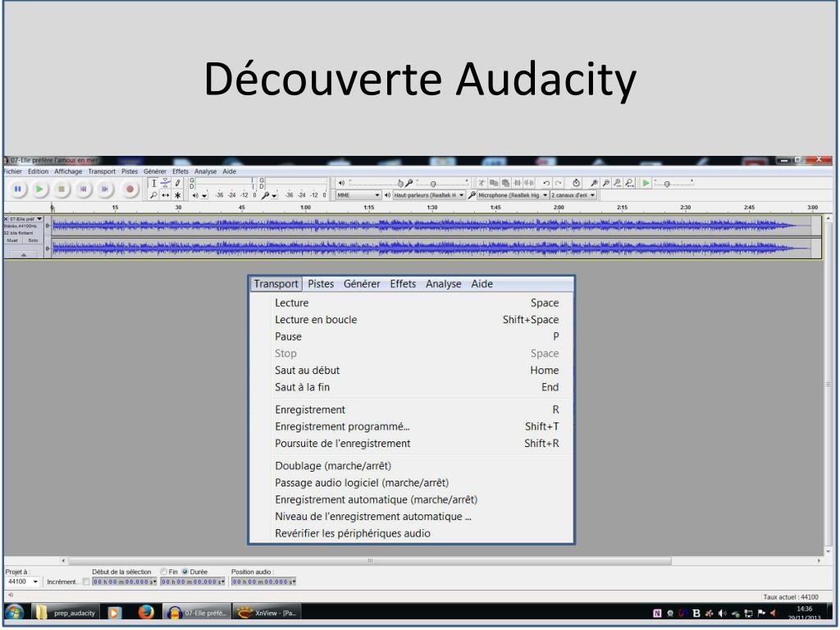
Task: Select the Zoom magnifier tool
Action: pyautogui.click(x=153, y=195)
